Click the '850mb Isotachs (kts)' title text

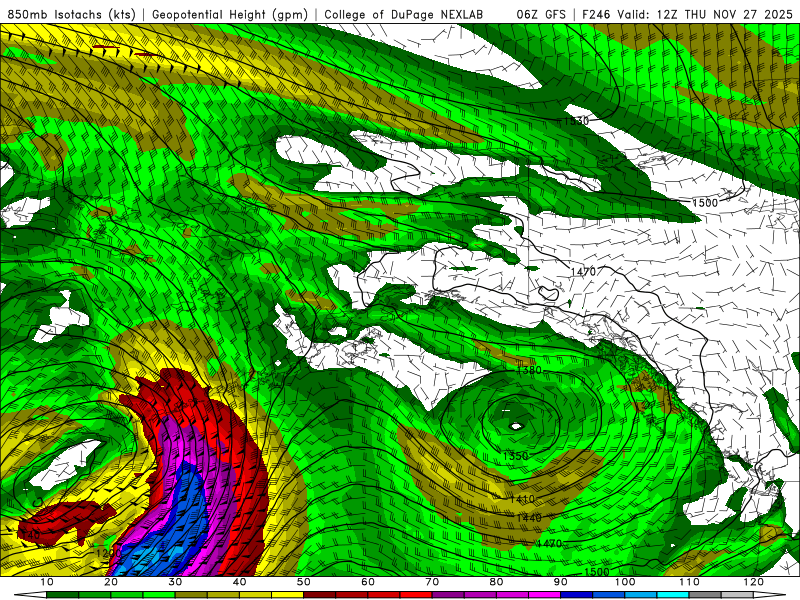coord(71,15)
